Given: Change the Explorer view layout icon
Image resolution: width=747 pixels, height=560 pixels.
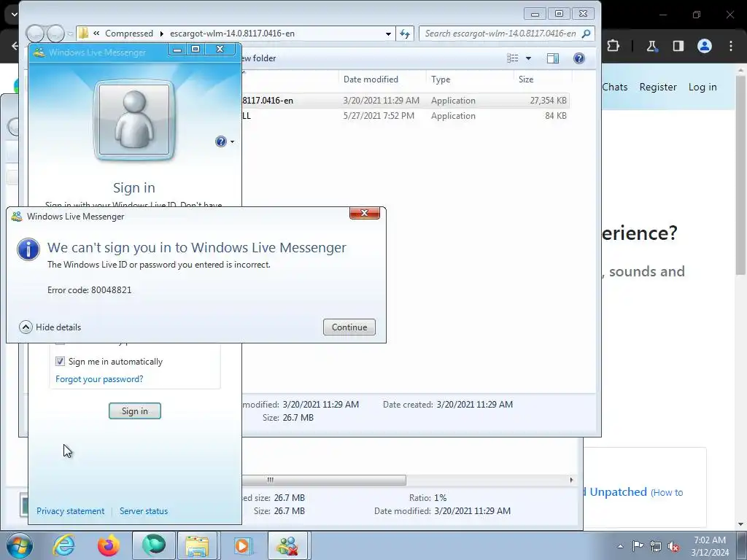Looking at the screenshot, I should (513, 58).
